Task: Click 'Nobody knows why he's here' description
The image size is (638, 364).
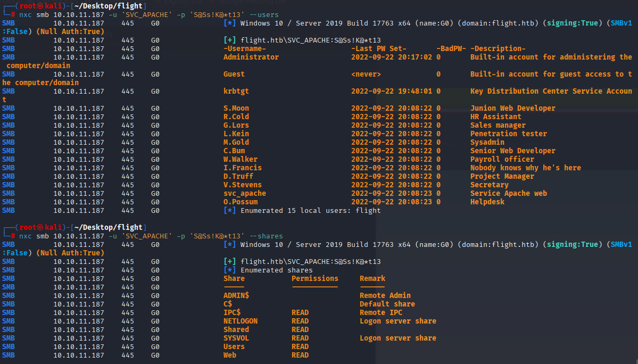Action: click(526, 168)
